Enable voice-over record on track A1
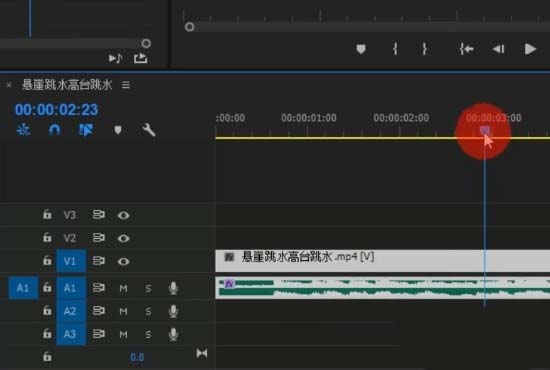 pos(173,288)
